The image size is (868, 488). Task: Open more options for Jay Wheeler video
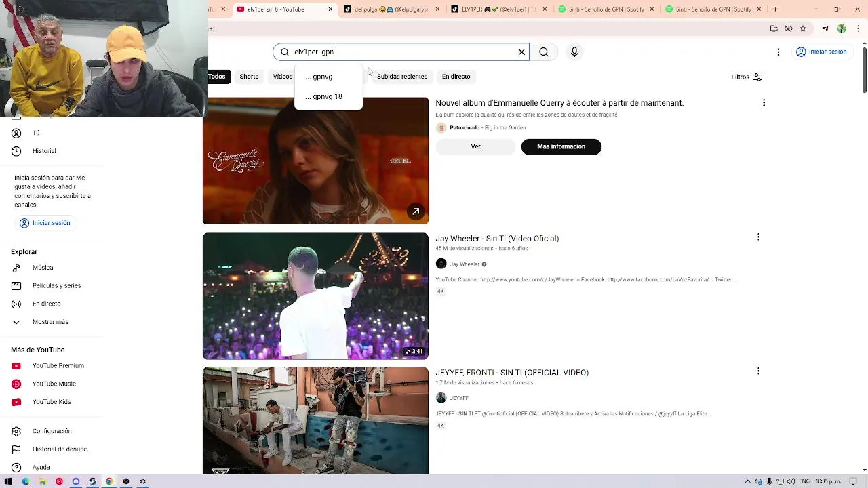tap(758, 237)
